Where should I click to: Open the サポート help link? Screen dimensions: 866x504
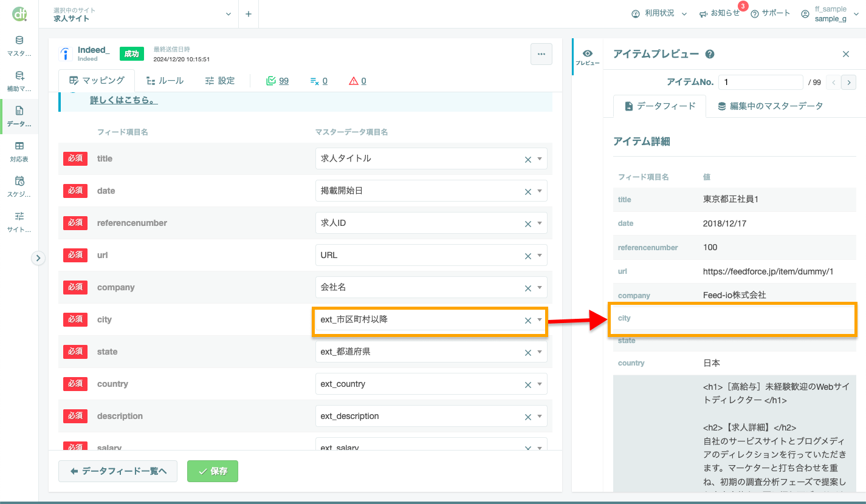pos(771,13)
